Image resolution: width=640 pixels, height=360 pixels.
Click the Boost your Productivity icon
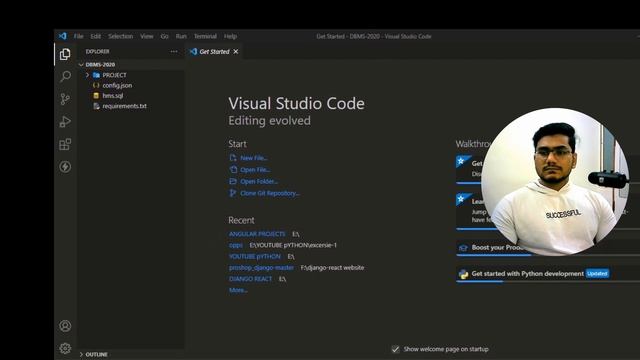463,248
